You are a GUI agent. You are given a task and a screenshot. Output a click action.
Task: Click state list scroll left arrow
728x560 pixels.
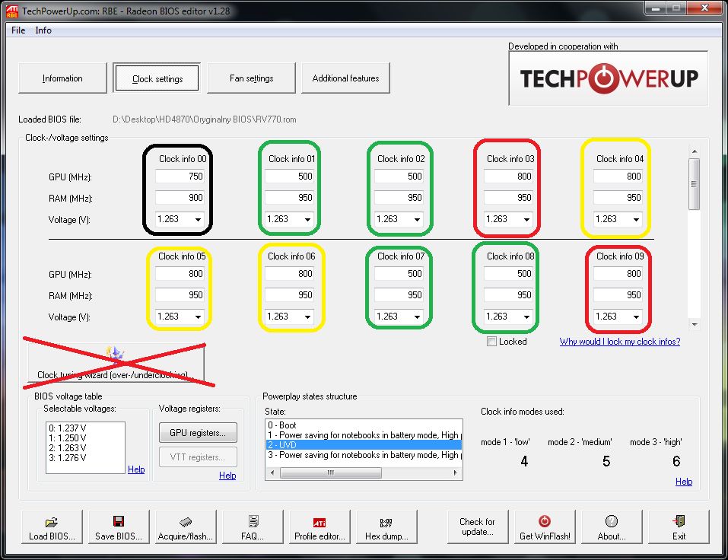click(272, 473)
